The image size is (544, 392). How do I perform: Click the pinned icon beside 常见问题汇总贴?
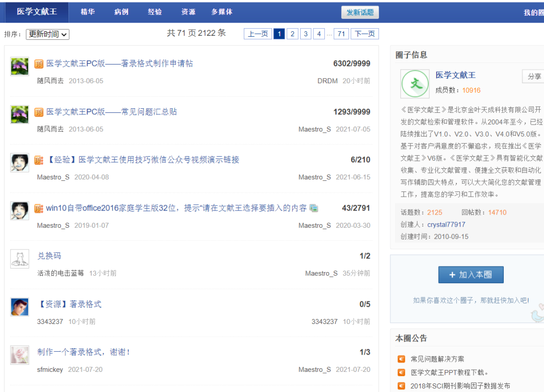coord(39,112)
